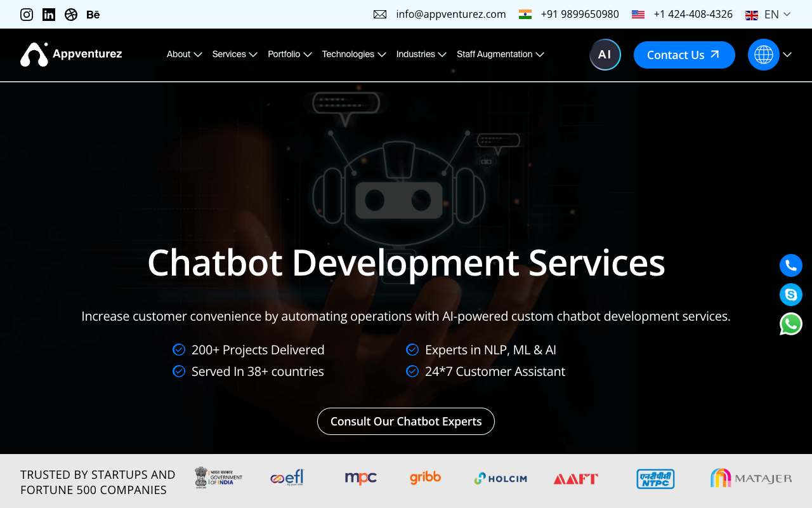Click the NTPC client logo
The image size is (812, 508).
pyautogui.click(x=655, y=479)
